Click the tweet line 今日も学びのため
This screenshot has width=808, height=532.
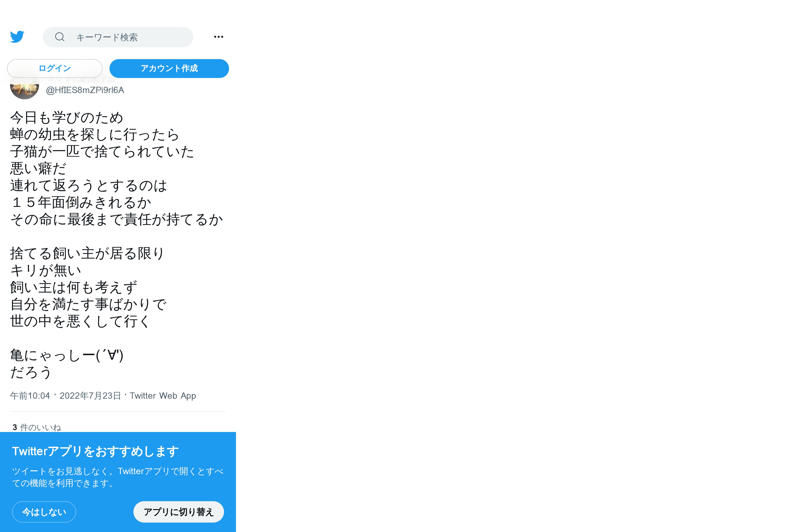(66, 118)
